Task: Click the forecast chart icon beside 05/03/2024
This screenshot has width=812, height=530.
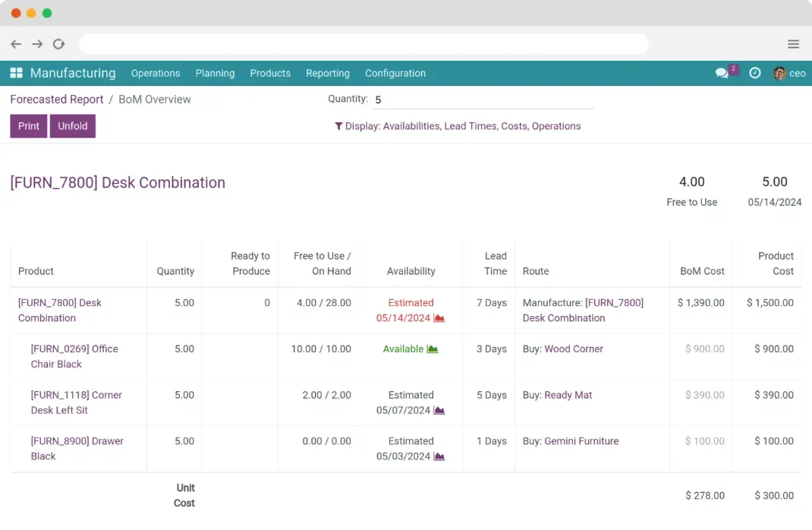Action: point(439,456)
